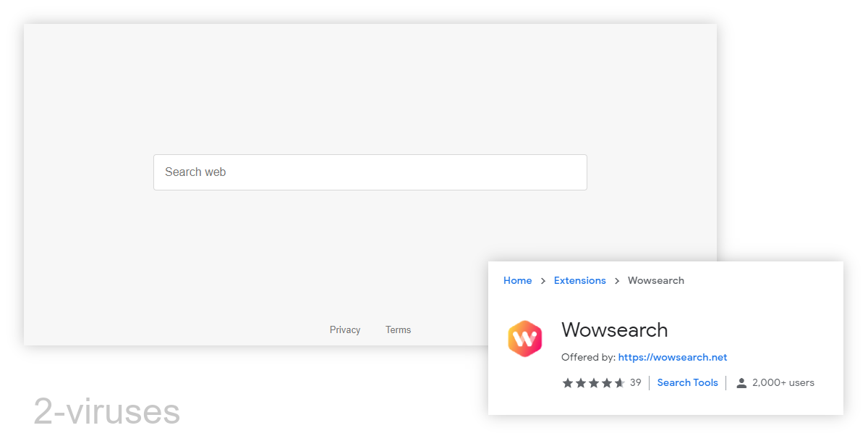This screenshot has height=441, width=868.
Task: Click the chevron before Wowsearch breadcrumb
Action: pyautogui.click(x=616, y=280)
